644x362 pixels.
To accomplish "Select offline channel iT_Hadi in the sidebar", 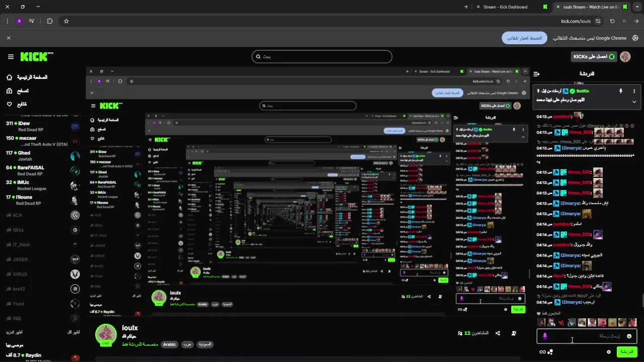I will 42,244.
